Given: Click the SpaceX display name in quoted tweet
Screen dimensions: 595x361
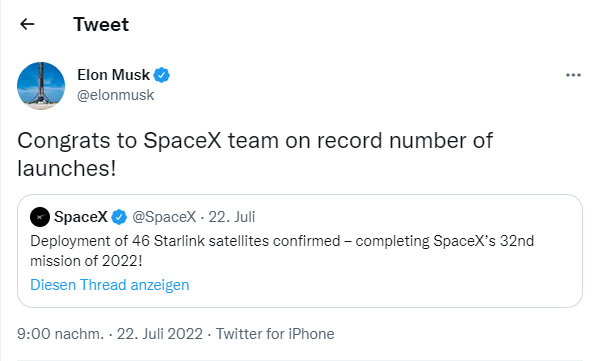Looking at the screenshot, I should [x=81, y=217].
